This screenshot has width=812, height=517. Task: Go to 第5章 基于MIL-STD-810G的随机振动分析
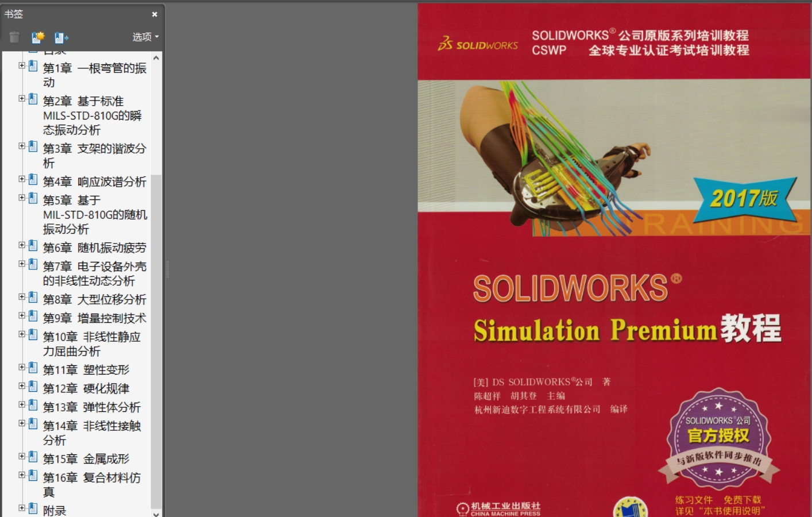(x=95, y=214)
